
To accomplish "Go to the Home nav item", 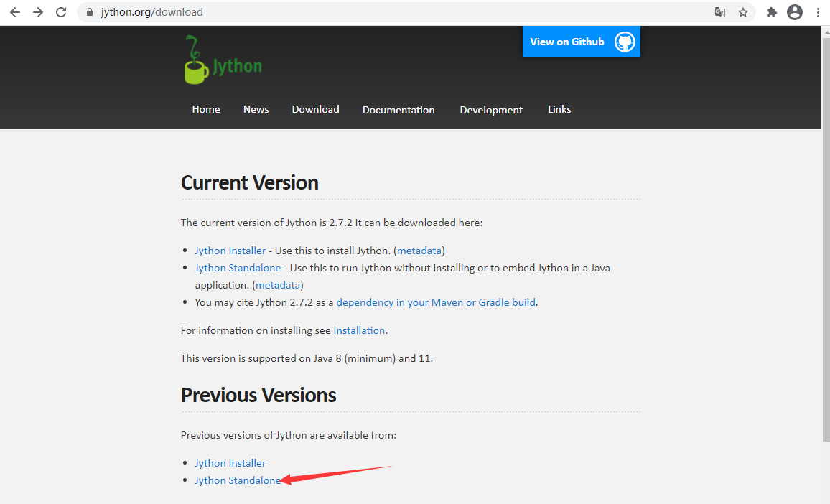I will click(206, 109).
